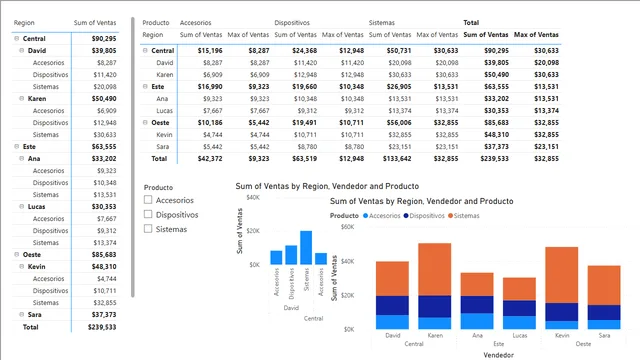640x360 pixels.
Task: Click Este $63,555 in left matrix
Action: (x=104, y=147)
